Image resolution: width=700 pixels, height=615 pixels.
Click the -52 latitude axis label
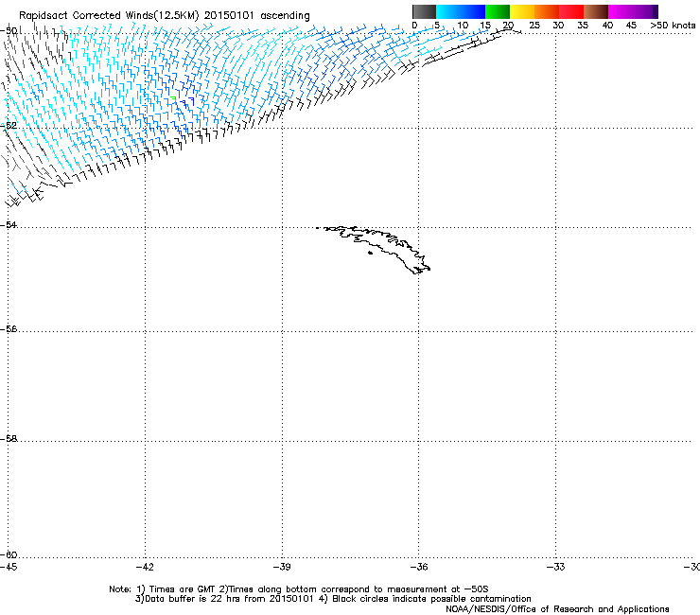click(x=9, y=126)
